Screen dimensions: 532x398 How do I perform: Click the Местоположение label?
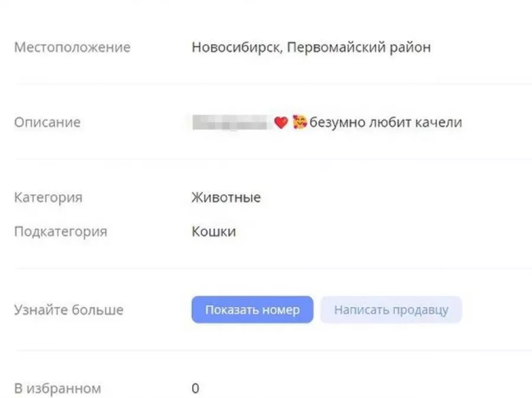coord(72,47)
